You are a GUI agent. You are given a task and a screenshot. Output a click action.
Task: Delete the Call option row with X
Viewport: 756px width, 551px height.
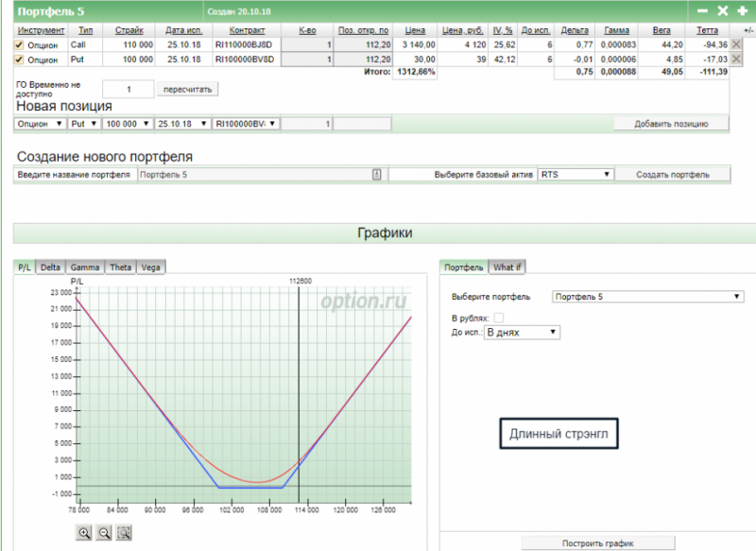point(736,44)
